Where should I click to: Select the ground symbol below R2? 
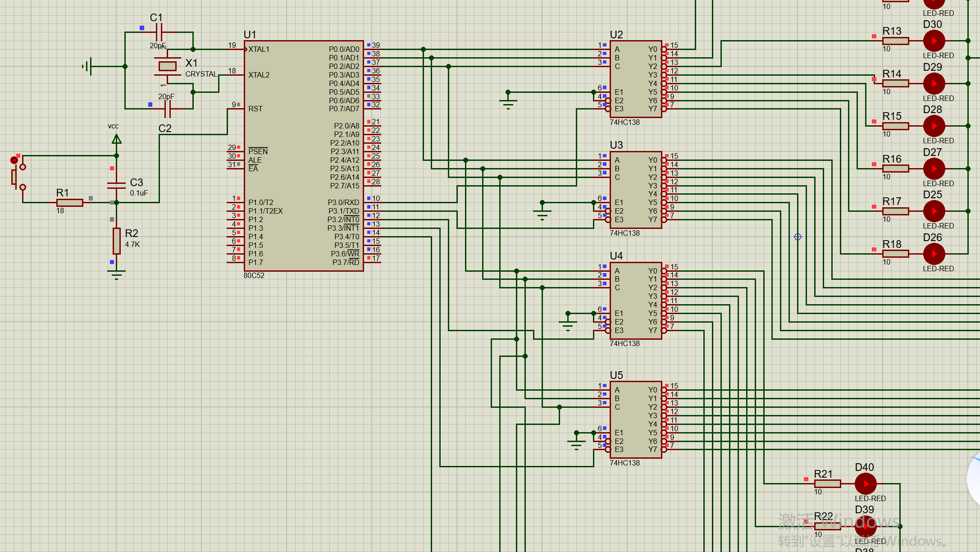pos(116,274)
